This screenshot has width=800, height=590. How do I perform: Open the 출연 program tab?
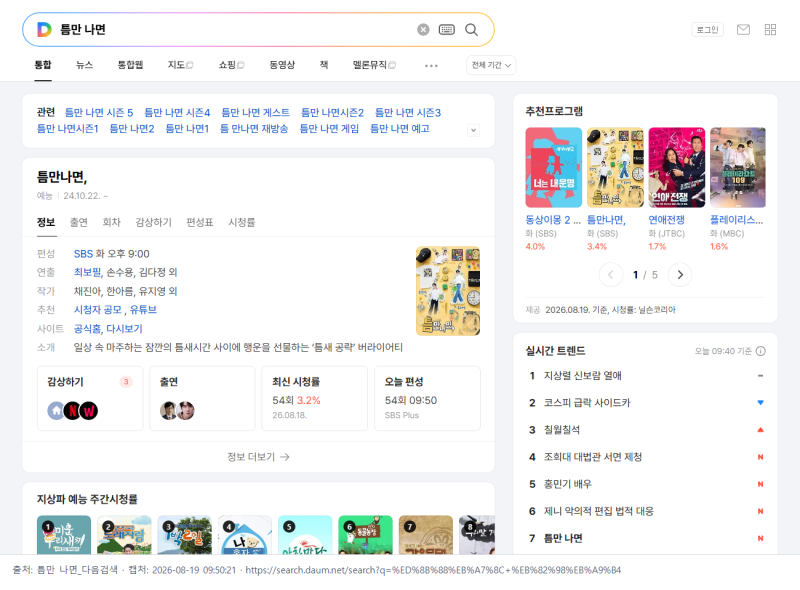pos(79,222)
